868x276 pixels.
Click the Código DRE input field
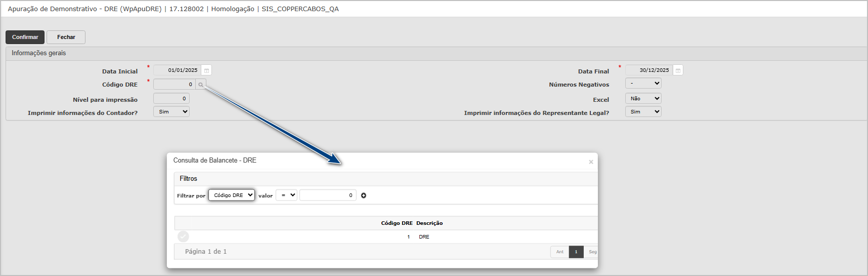click(174, 85)
